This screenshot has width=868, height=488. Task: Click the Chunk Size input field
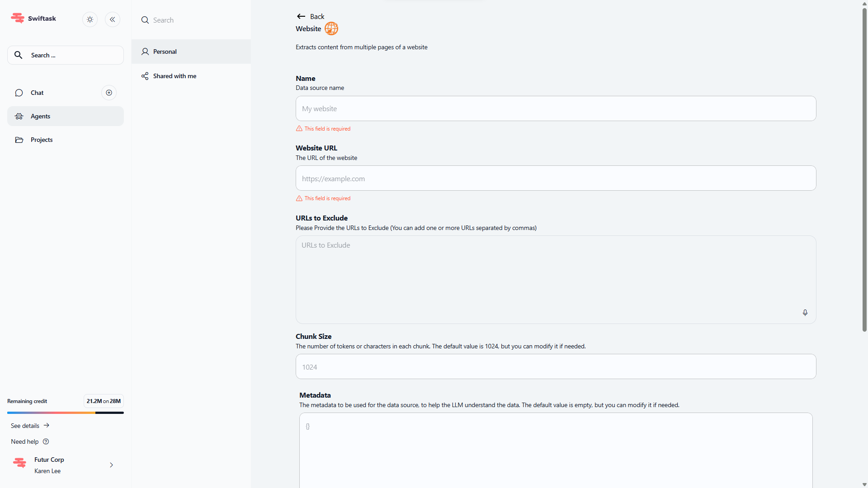556,367
